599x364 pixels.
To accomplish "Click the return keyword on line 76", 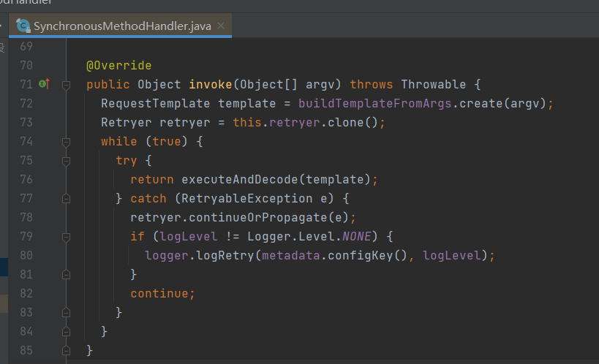I will coord(152,180).
